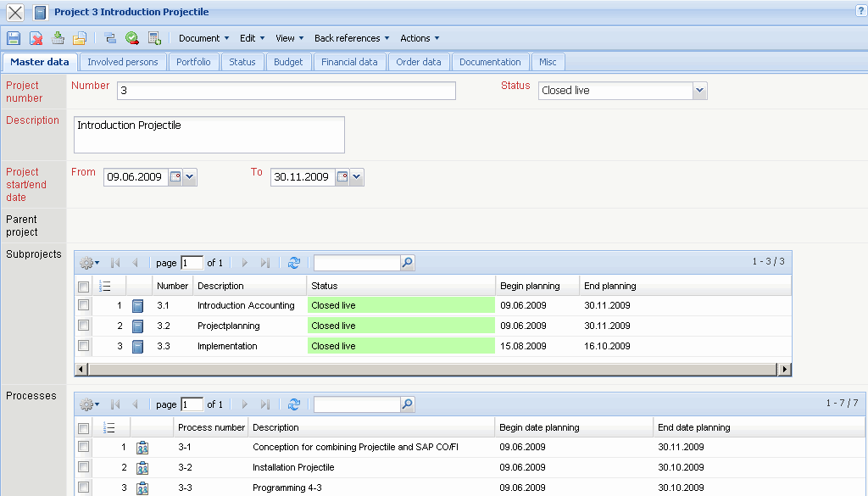Screen dimensions: 868x496
Task: Click the green checkmark icon in toolbar
Action: pyautogui.click(x=132, y=38)
